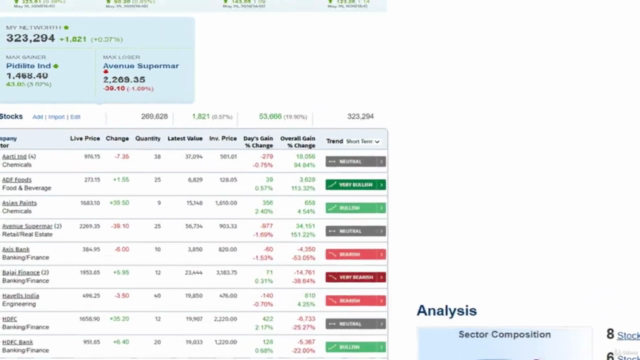Click the Havells India quantity 40

[157, 296]
